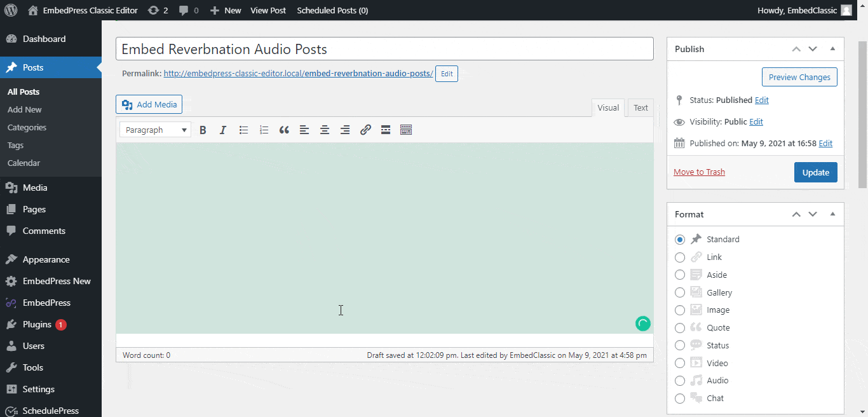Click the post title input field
Image resolution: width=868 pixels, height=417 pixels.
point(384,49)
